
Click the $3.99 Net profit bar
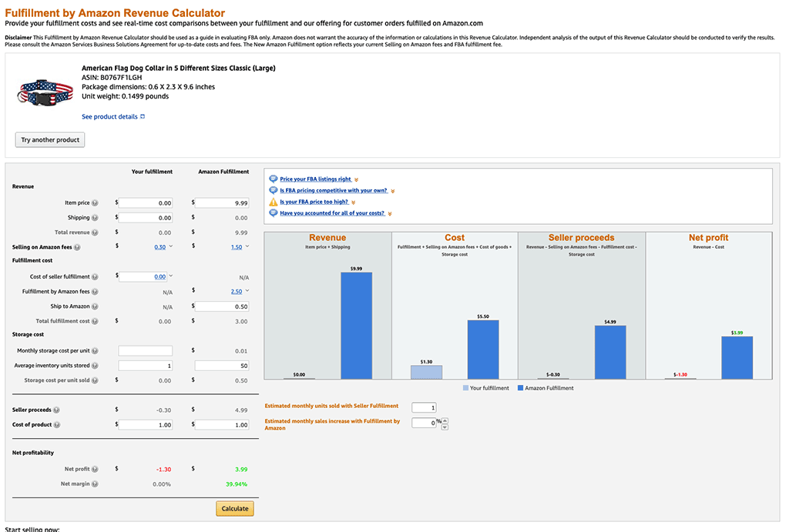(737, 358)
